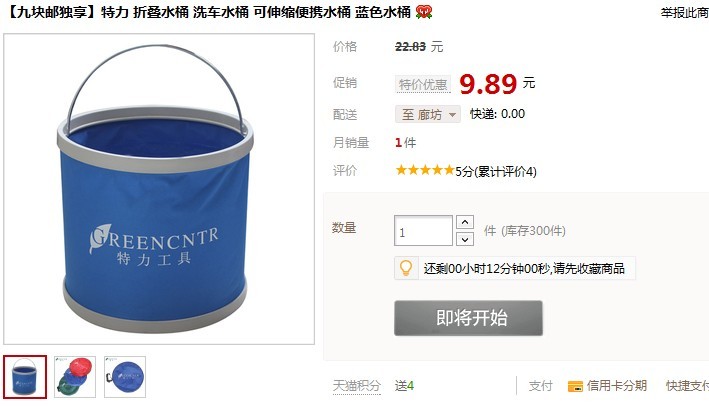Click the quantity input field

[x=423, y=231]
